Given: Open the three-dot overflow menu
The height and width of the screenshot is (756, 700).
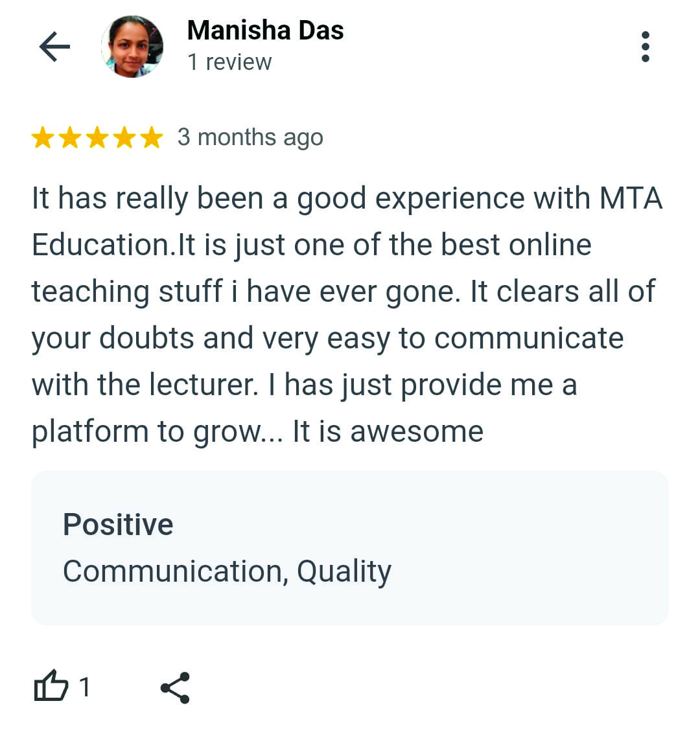Looking at the screenshot, I should pyautogui.click(x=645, y=47).
